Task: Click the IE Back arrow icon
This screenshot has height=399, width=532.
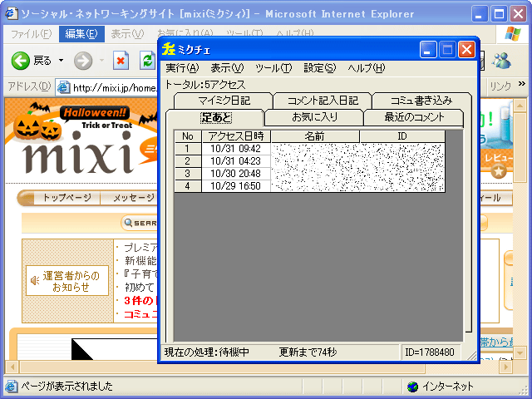Action: pos(20,61)
